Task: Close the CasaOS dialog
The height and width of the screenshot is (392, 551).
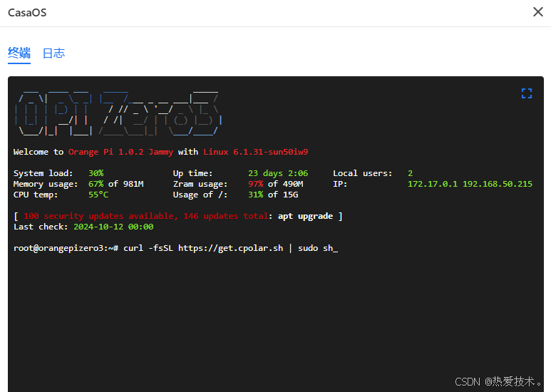Action: [x=537, y=12]
